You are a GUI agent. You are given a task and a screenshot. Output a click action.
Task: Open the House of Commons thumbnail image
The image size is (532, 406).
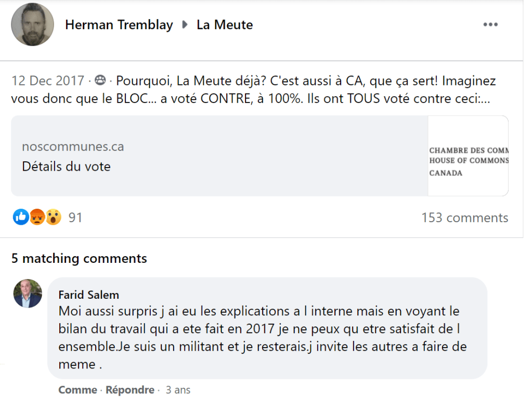(468, 156)
